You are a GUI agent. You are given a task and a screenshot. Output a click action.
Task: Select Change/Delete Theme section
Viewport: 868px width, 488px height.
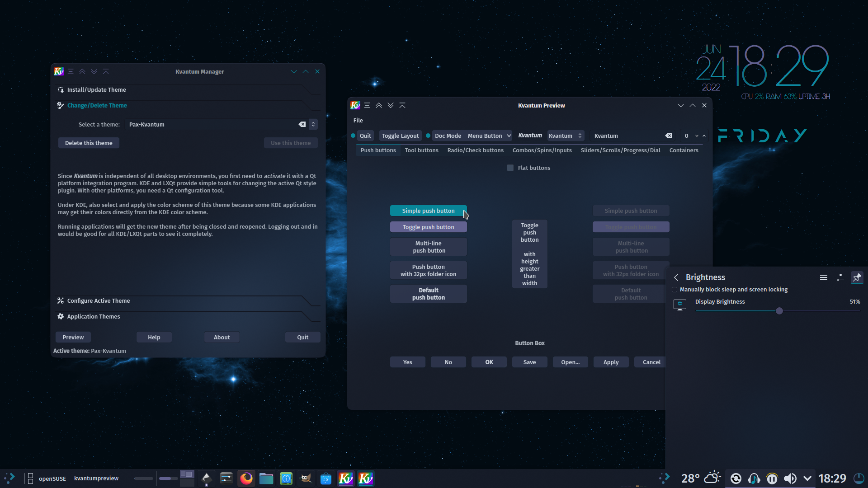(x=188, y=106)
